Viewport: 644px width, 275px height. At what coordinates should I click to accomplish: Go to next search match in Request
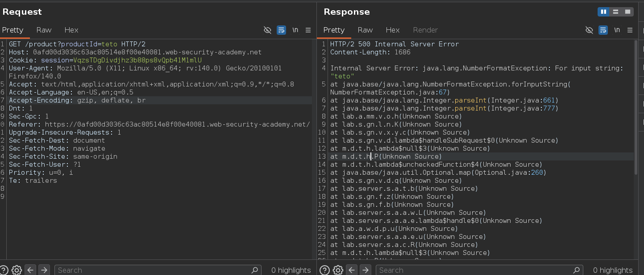[44, 270]
